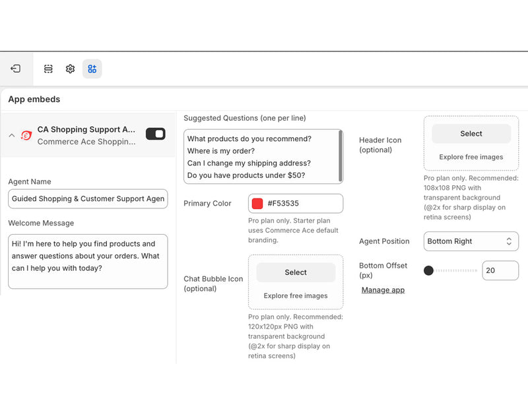
Task: Open the Manage app link
Action: pos(383,290)
